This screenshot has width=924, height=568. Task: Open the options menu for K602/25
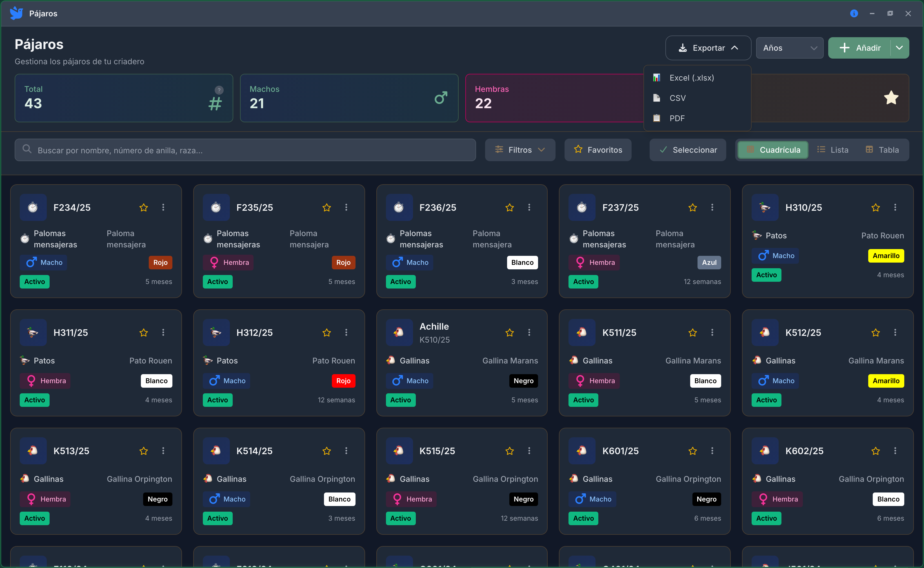[x=895, y=451]
